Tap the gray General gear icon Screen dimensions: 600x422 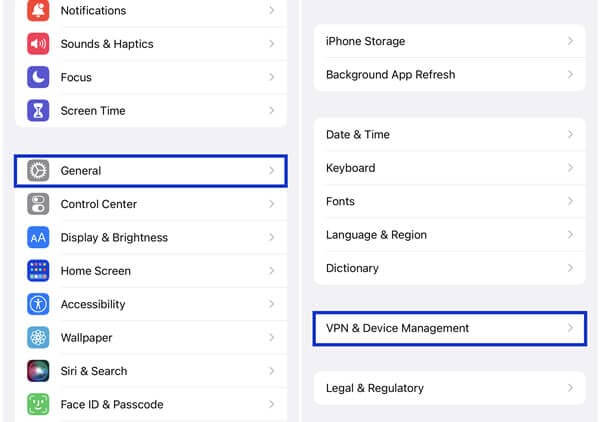click(x=38, y=171)
